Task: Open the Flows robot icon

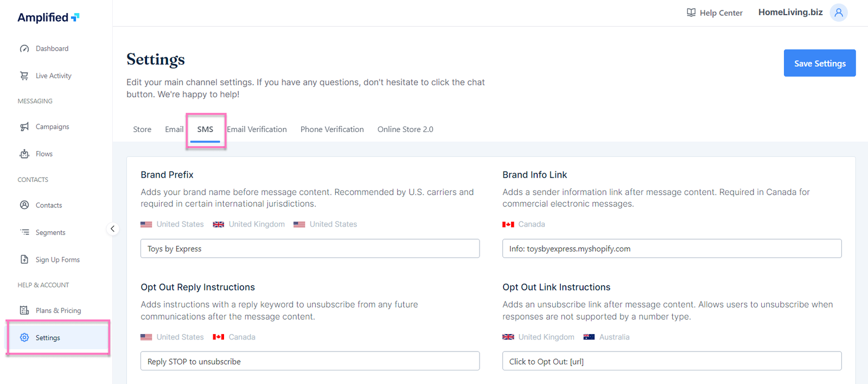Action: (x=24, y=154)
